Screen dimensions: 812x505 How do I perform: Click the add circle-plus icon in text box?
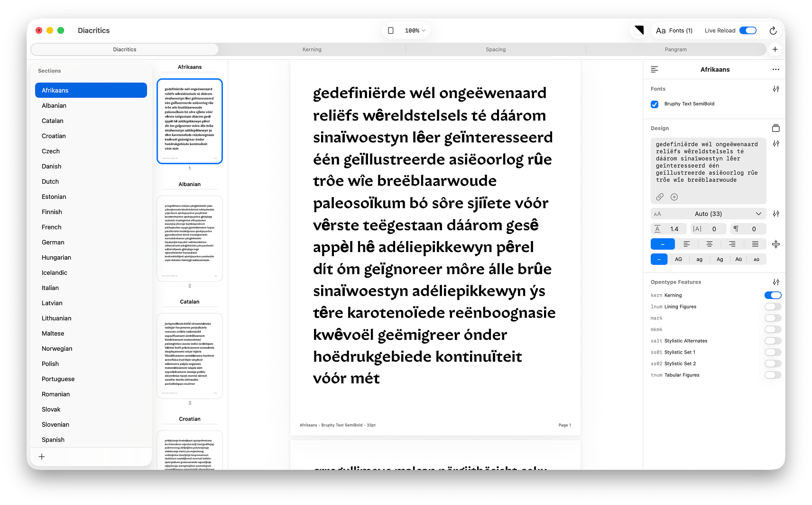[674, 197]
